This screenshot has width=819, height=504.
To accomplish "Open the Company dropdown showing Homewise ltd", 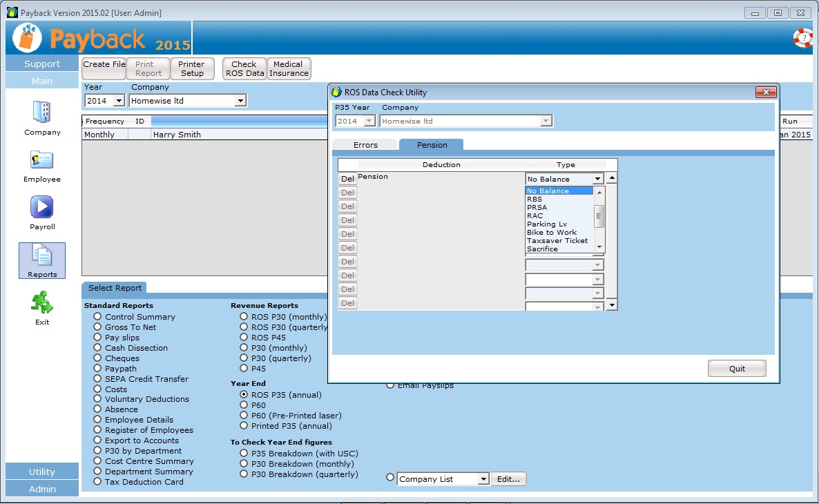I will click(x=240, y=101).
